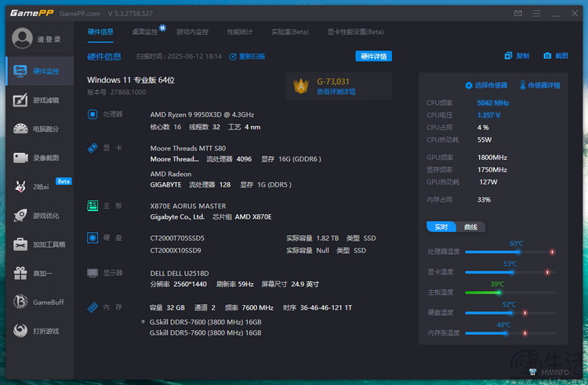Open 游戏优化 rocket item in the sidebar
588x385 pixels.
point(40,216)
